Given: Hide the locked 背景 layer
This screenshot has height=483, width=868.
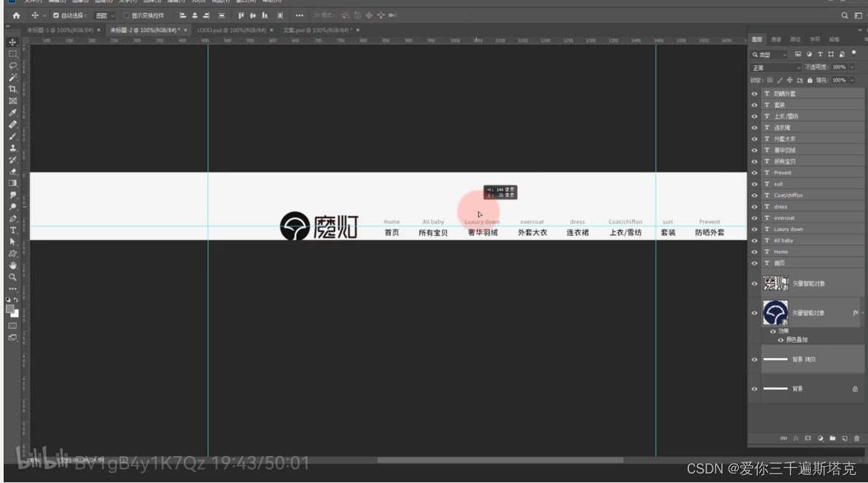Looking at the screenshot, I should (x=754, y=389).
